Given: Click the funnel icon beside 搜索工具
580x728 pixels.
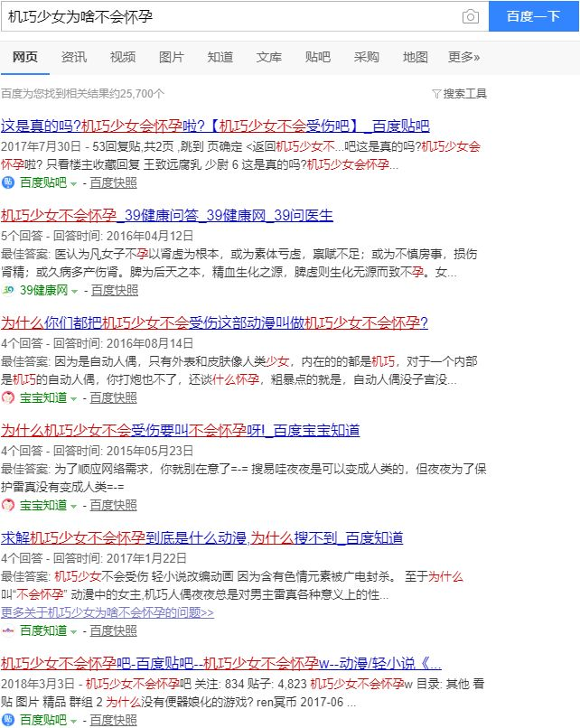Looking at the screenshot, I should 436,94.
